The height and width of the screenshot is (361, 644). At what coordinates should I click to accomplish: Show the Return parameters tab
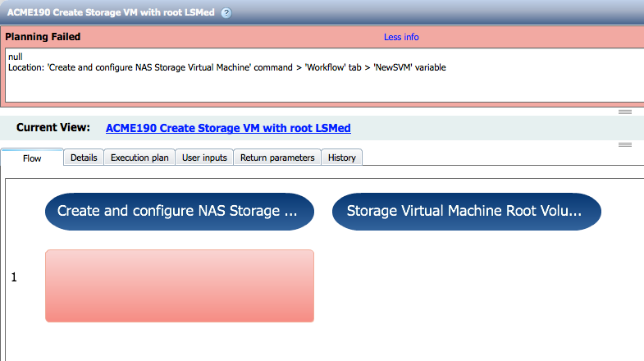click(277, 158)
